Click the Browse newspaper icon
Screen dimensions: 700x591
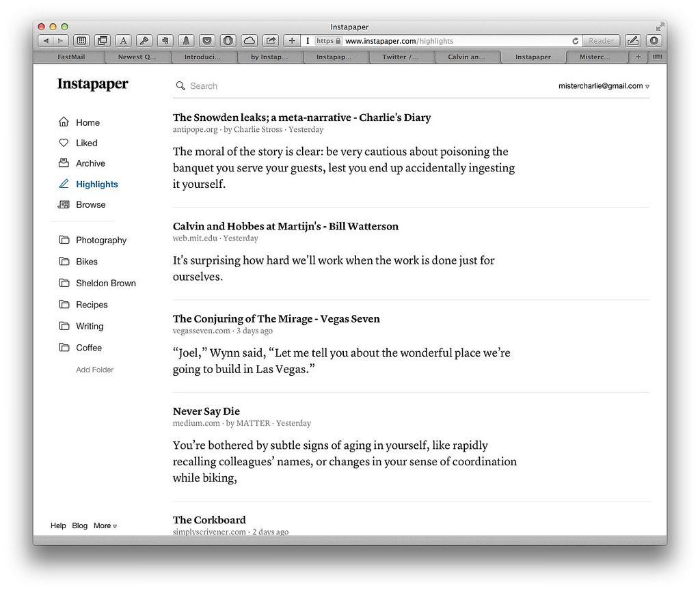(64, 204)
